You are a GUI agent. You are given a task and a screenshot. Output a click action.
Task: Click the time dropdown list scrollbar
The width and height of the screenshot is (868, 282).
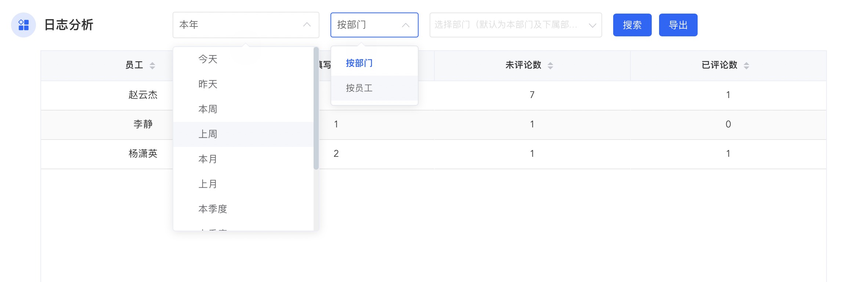coord(316,108)
